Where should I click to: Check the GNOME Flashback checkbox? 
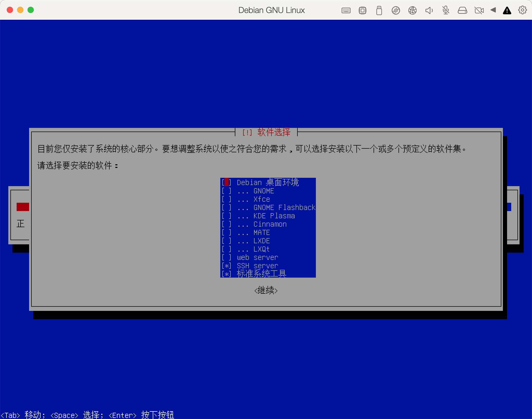pos(227,207)
